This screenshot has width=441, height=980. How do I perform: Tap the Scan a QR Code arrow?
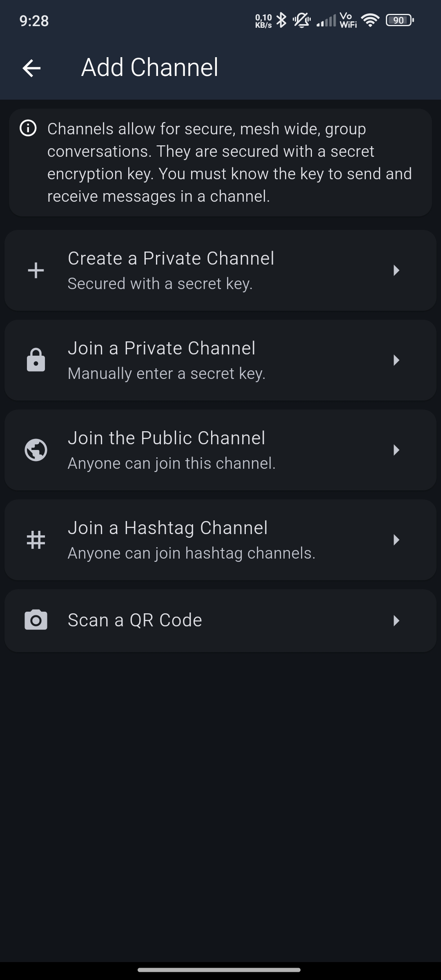396,621
